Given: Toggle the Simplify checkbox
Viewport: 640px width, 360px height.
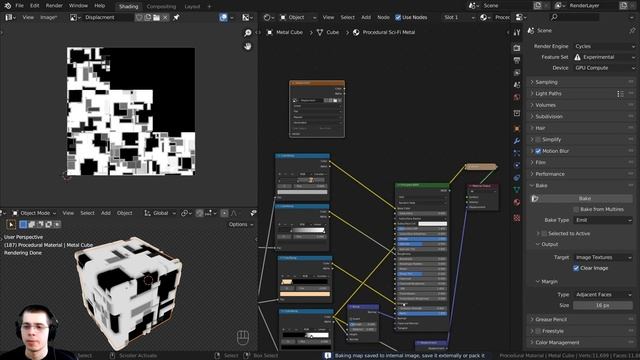Looking at the screenshot, I should pyautogui.click(x=538, y=140).
